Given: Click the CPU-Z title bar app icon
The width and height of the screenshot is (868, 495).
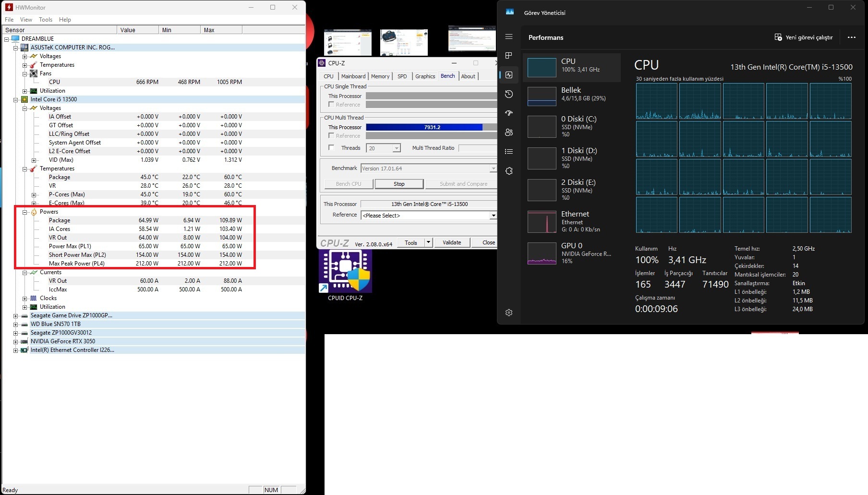Looking at the screenshot, I should 322,63.
